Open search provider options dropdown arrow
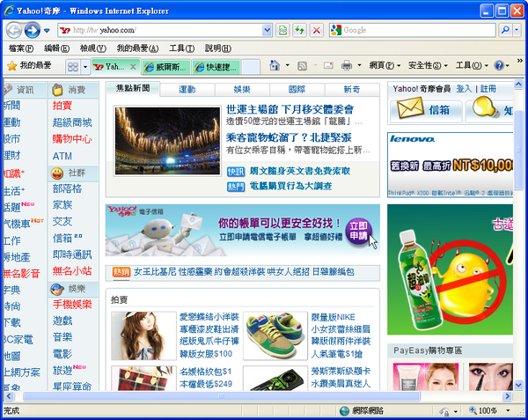Screen dimensions: 528x420 [517, 30]
